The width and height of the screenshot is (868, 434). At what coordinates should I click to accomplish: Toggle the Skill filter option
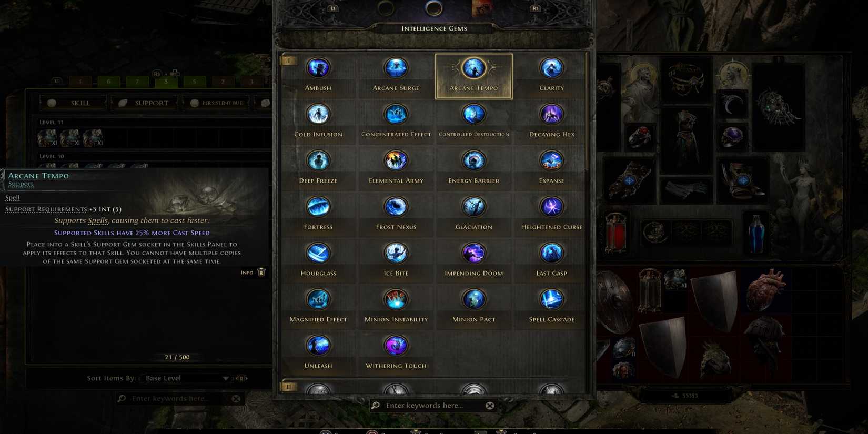(x=73, y=103)
